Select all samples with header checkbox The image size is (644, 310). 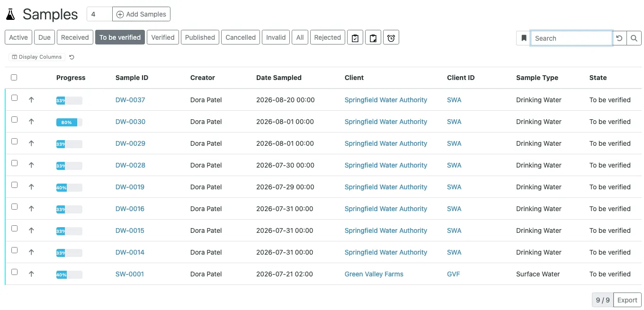(14, 78)
